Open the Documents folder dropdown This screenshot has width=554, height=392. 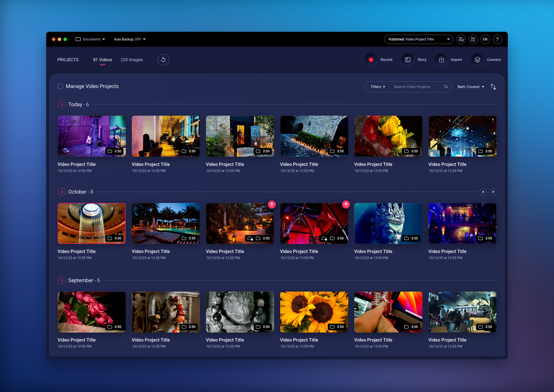[x=90, y=39]
